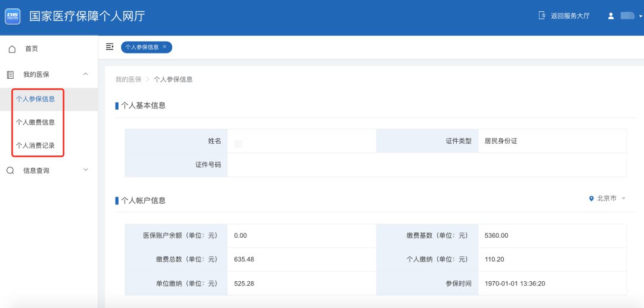
Task: Go to 首页 in the sidebar
Action: [31, 49]
